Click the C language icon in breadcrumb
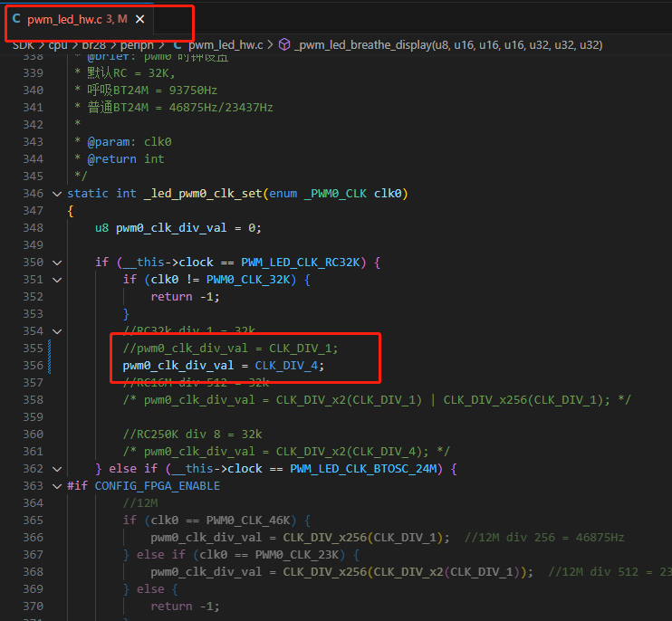The width and height of the screenshot is (672, 621). (178, 45)
